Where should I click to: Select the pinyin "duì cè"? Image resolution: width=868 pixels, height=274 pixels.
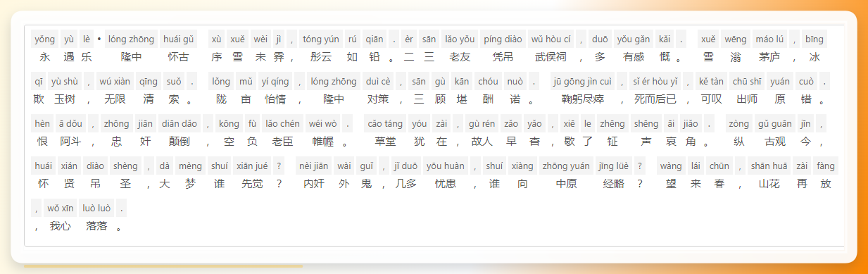[379, 81]
